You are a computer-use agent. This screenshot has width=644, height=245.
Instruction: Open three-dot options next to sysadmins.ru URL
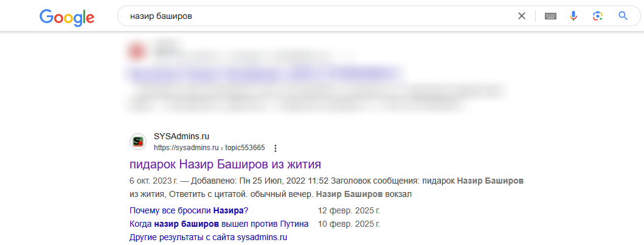[275, 148]
